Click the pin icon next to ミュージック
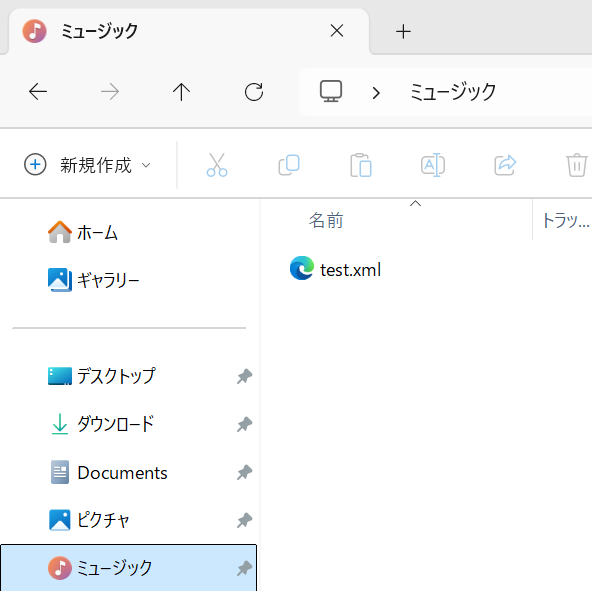Screen dimensions: 592x591 pos(244,569)
